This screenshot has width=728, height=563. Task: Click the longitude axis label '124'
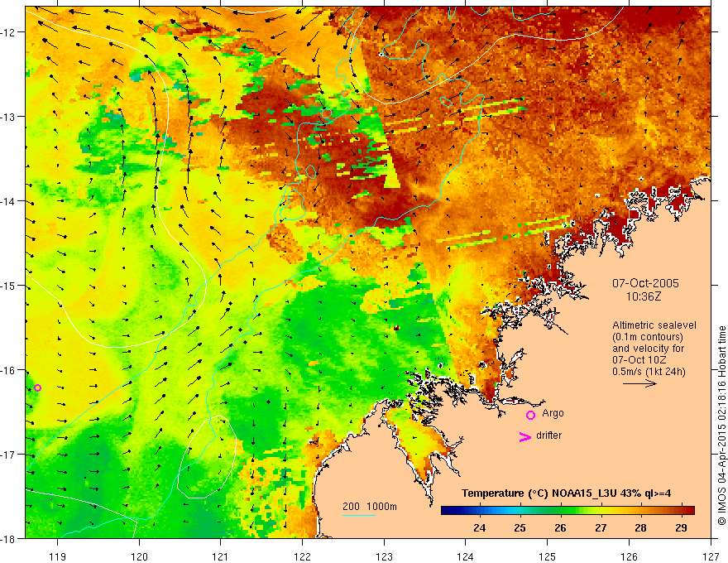coord(466,556)
